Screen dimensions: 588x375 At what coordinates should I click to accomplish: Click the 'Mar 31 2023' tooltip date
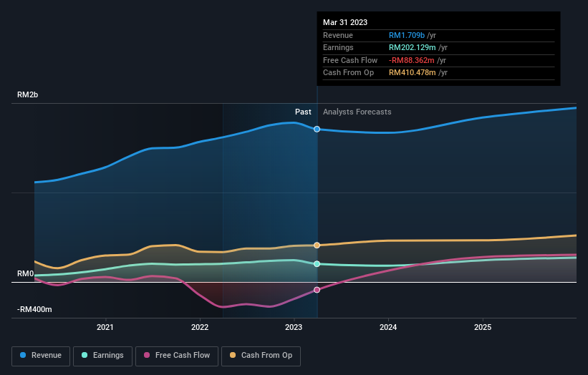coord(345,22)
